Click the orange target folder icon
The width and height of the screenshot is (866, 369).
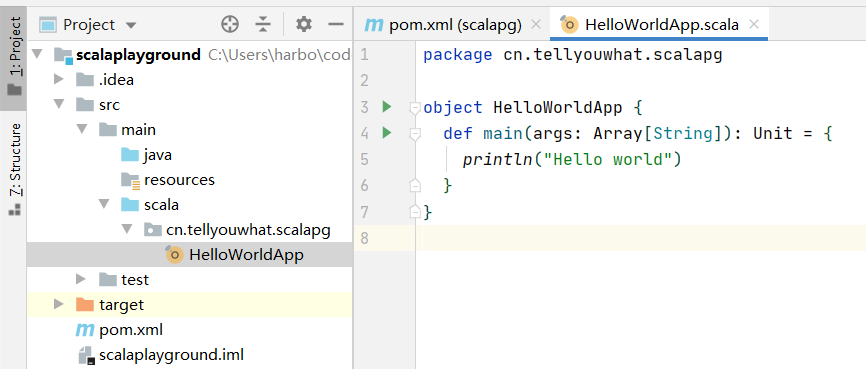85,304
